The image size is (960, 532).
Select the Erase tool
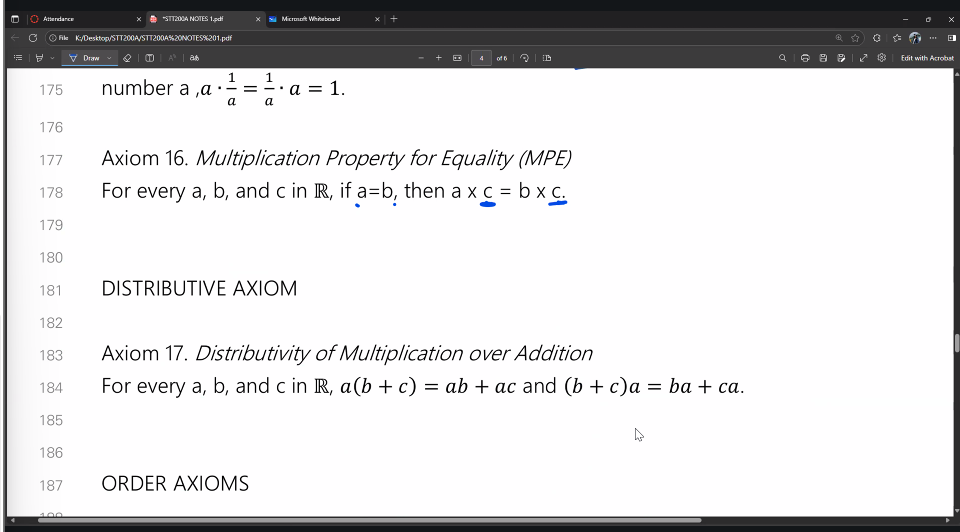click(x=127, y=58)
